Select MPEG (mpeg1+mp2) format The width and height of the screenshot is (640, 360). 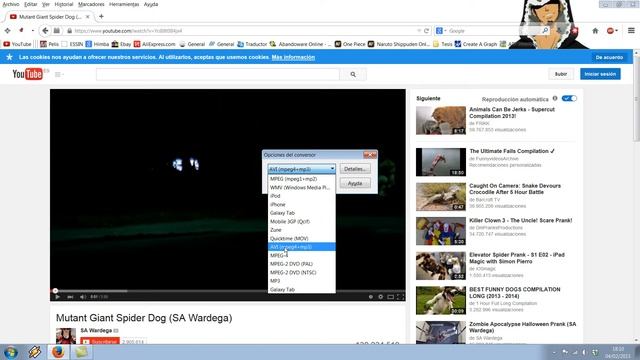pyautogui.click(x=302, y=179)
